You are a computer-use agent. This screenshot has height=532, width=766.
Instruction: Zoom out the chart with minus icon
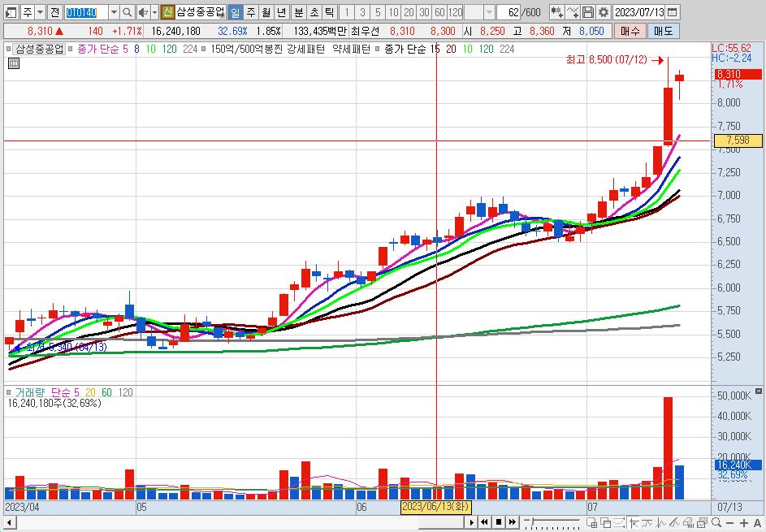[729, 523]
